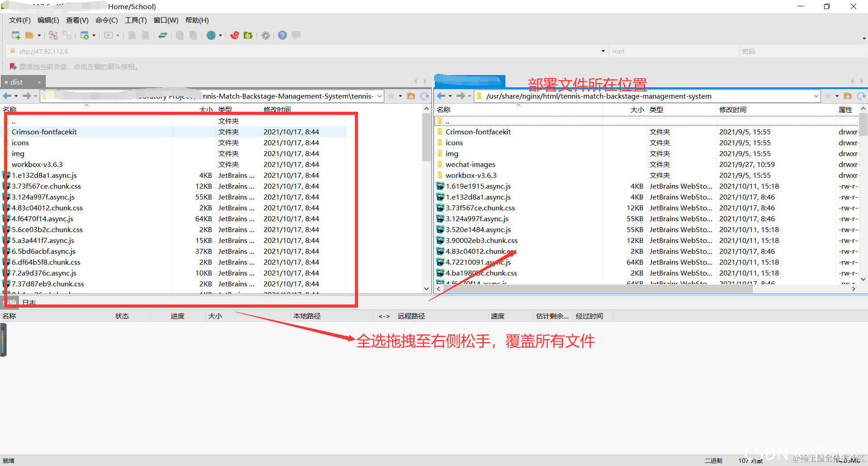The image size is (868, 466).
Task: Refresh the local pane
Action: click(424, 96)
